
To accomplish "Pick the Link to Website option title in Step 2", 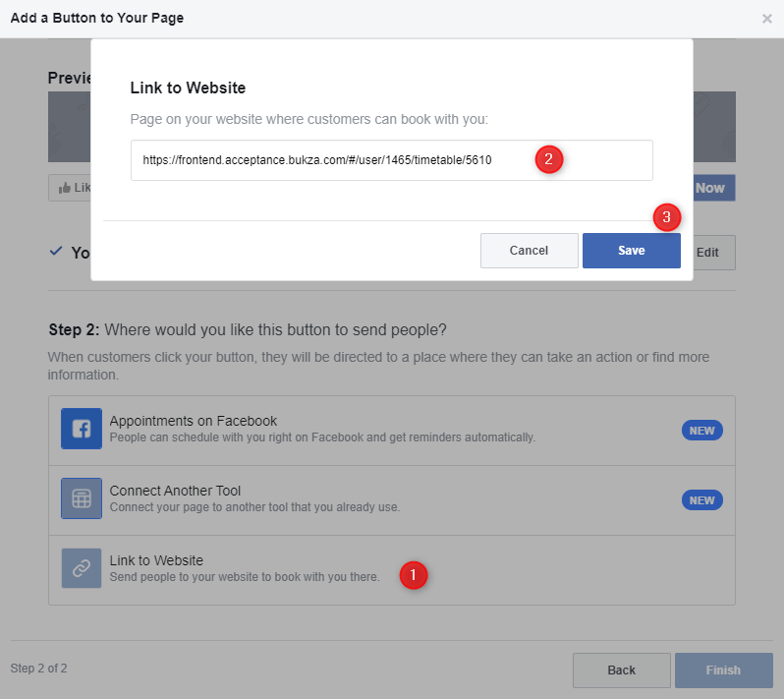I will [156, 560].
